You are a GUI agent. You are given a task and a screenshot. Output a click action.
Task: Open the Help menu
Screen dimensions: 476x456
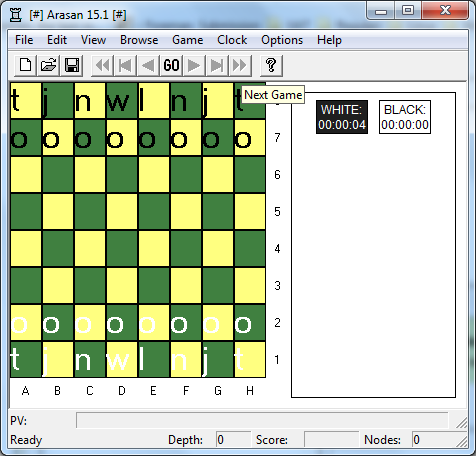pyautogui.click(x=329, y=40)
